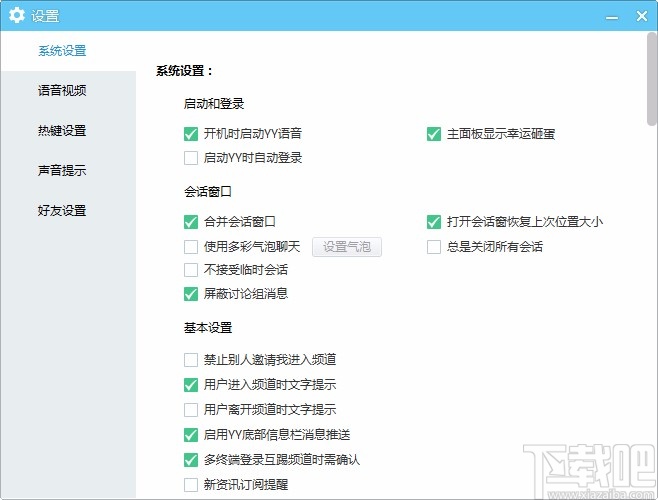
Task: Uncheck 开机时启动YY语音 checkbox
Action: 191,134
